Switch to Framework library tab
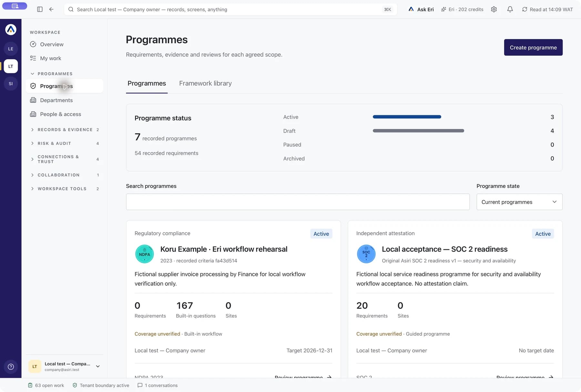Viewport: 581px width, 392px height. (205, 83)
